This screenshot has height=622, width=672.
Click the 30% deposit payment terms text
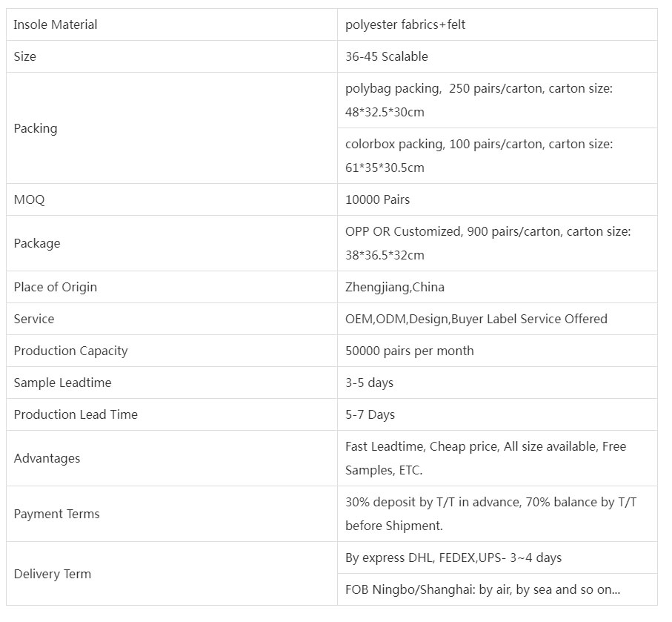pos(490,514)
